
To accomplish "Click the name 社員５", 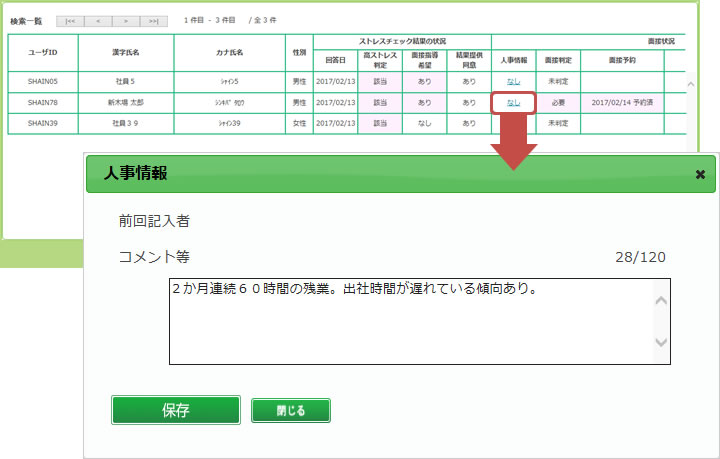I will click(x=125, y=82).
